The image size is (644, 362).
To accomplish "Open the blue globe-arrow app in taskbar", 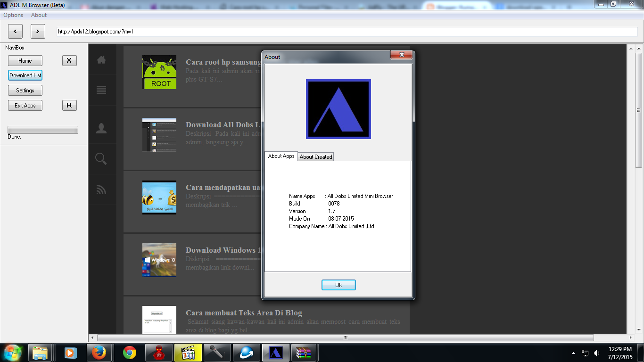I will coord(246,353).
